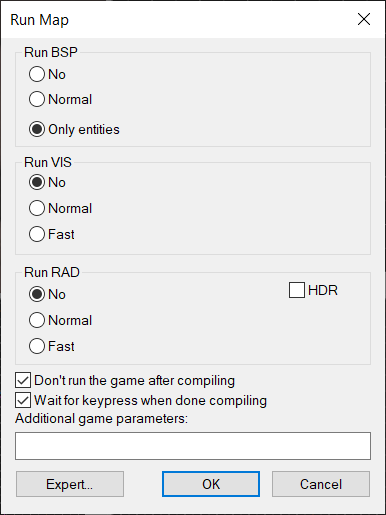Open the Expert... compile mode
This screenshot has width=386, height=515.
[70, 484]
